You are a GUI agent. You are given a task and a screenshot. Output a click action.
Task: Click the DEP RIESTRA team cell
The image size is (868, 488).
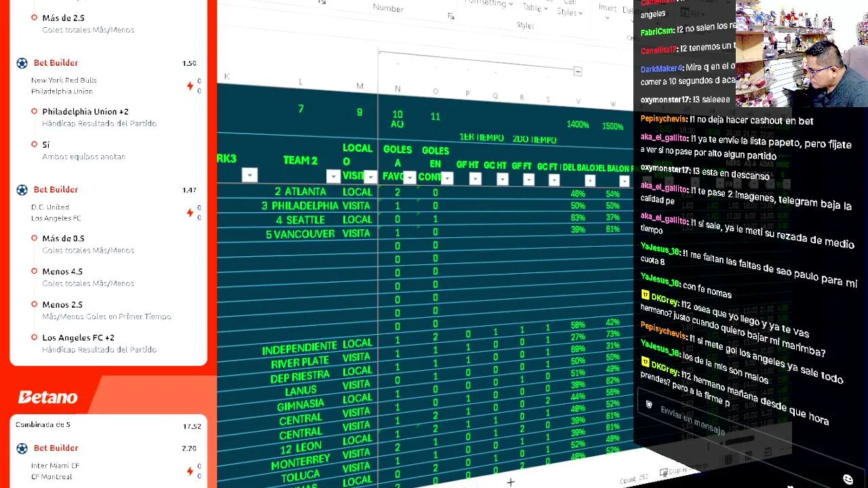(300, 377)
